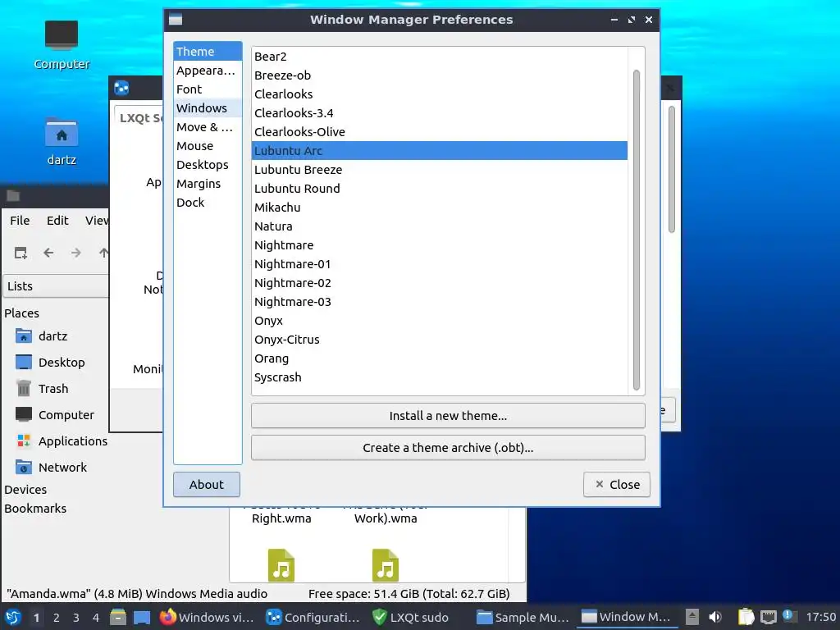Screen dimensions: 840x630
Task: Click the Window Manager Preferences title bar icon
Action: click(176, 20)
